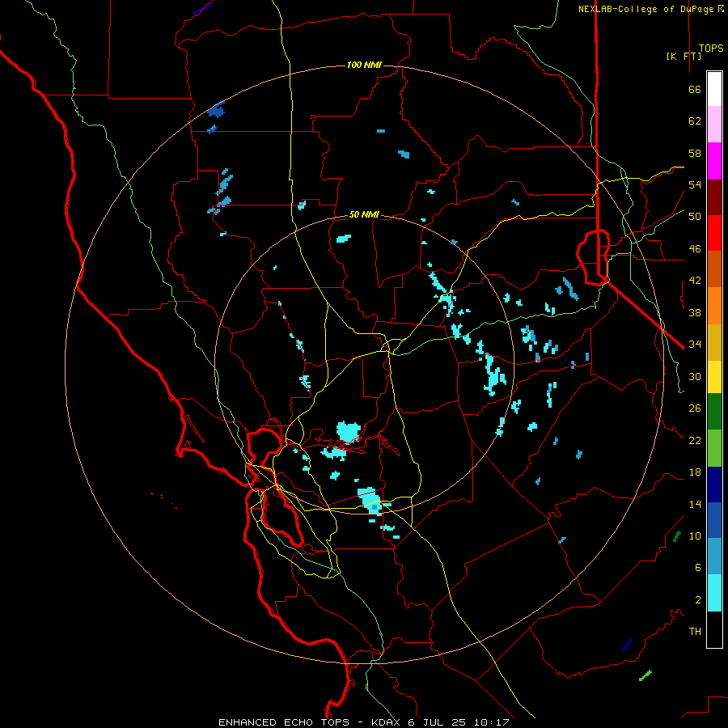Click the 10:17 timestamp in caption

(491, 722)
